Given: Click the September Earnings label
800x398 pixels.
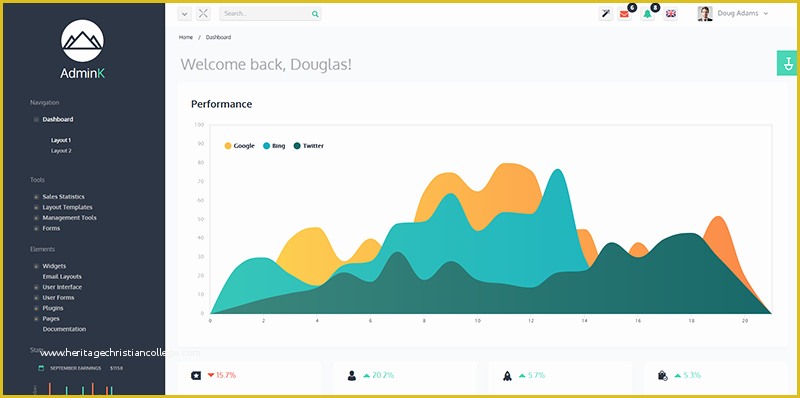Looking at the screenshot, I should 76,368.
